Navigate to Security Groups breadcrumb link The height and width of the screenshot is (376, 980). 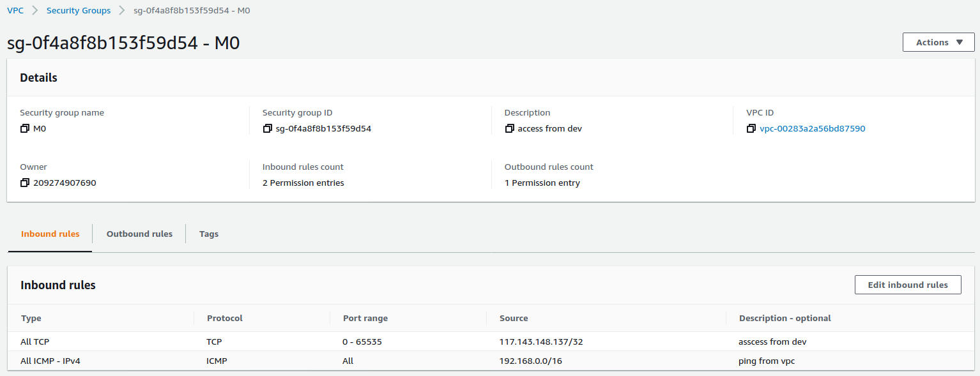point(79,10)
